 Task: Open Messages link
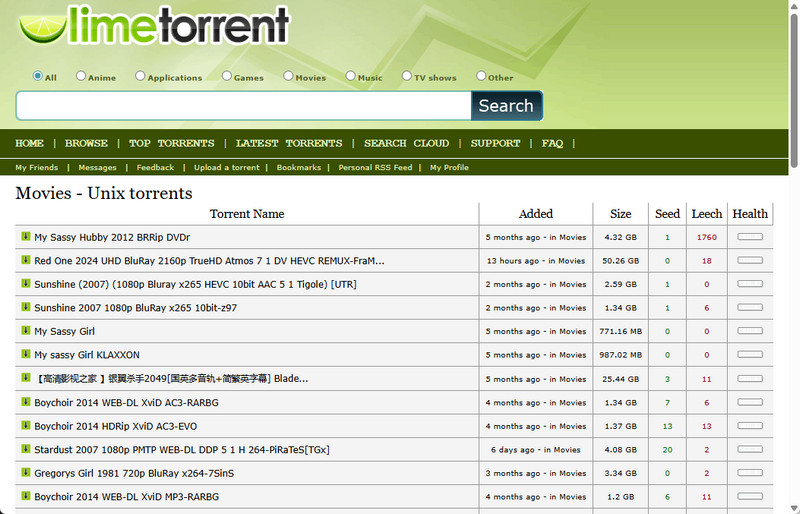tap(97, 167)
